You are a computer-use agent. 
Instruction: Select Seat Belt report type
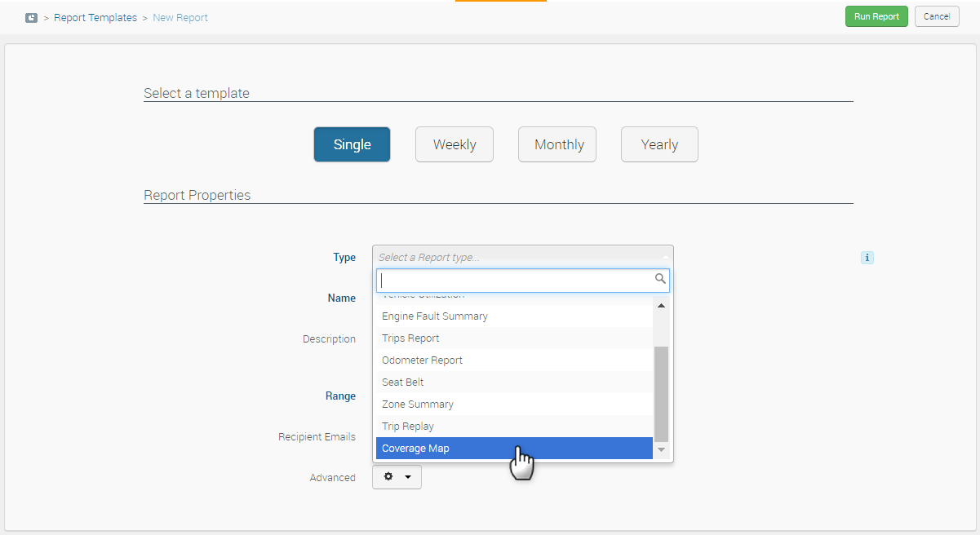(x=514, y=382)
